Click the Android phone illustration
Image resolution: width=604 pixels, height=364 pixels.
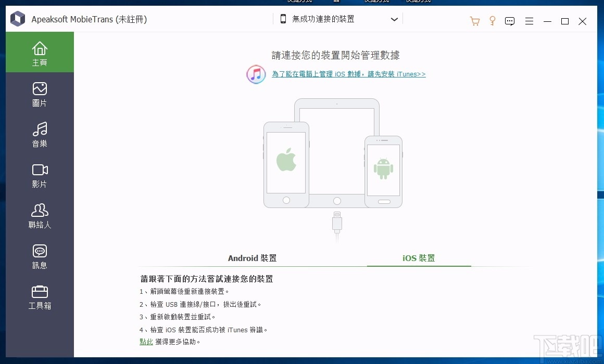click(x=383, y=172)
